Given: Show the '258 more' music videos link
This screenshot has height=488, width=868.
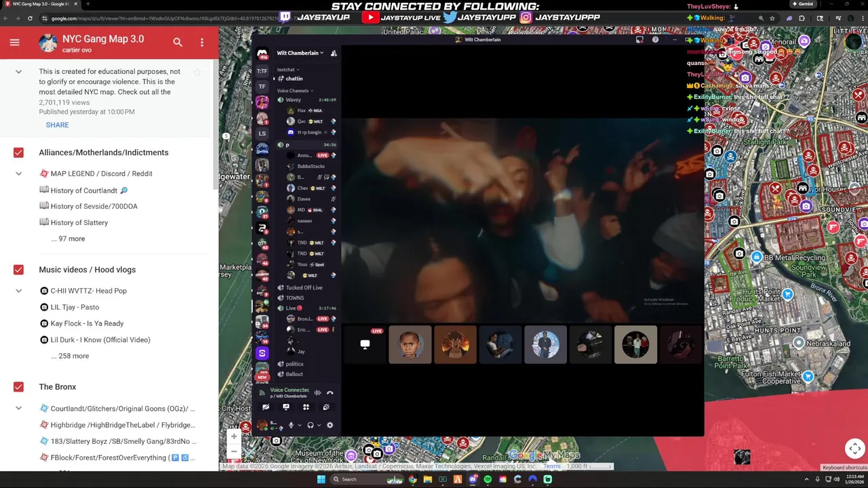Looking at the screenshot, I should coord(70,356).
